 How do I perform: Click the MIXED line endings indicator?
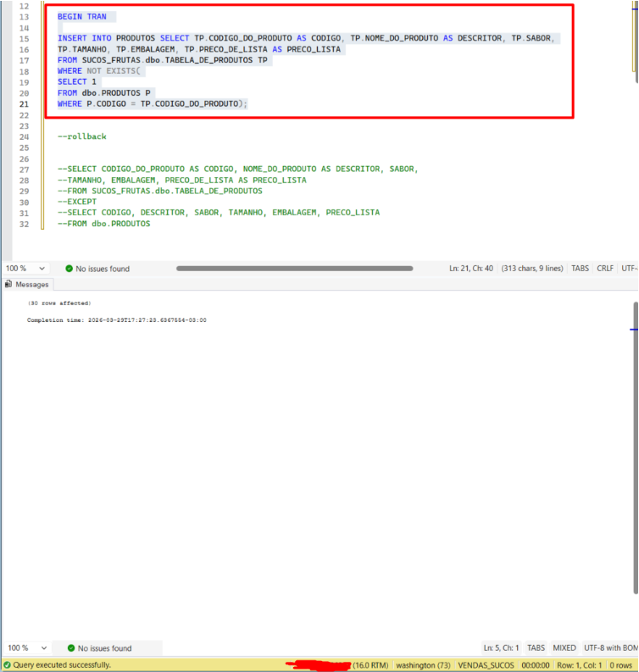[x=564, y=647]
